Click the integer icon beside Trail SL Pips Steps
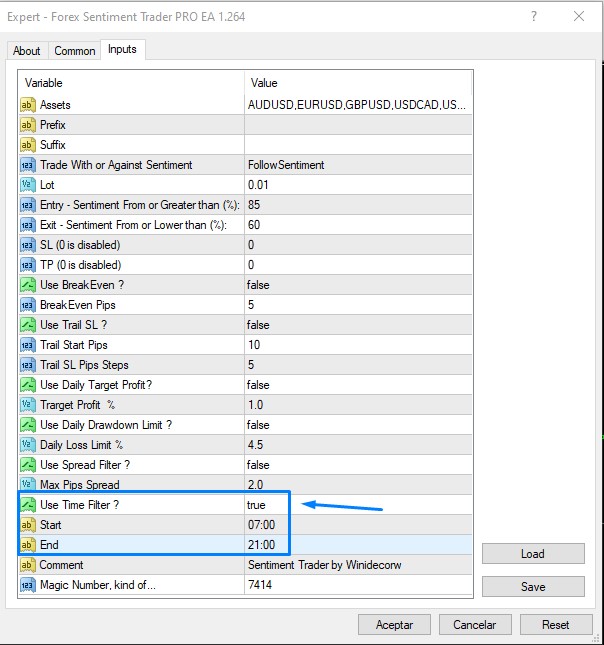The image size is (604, 645). 28,365
